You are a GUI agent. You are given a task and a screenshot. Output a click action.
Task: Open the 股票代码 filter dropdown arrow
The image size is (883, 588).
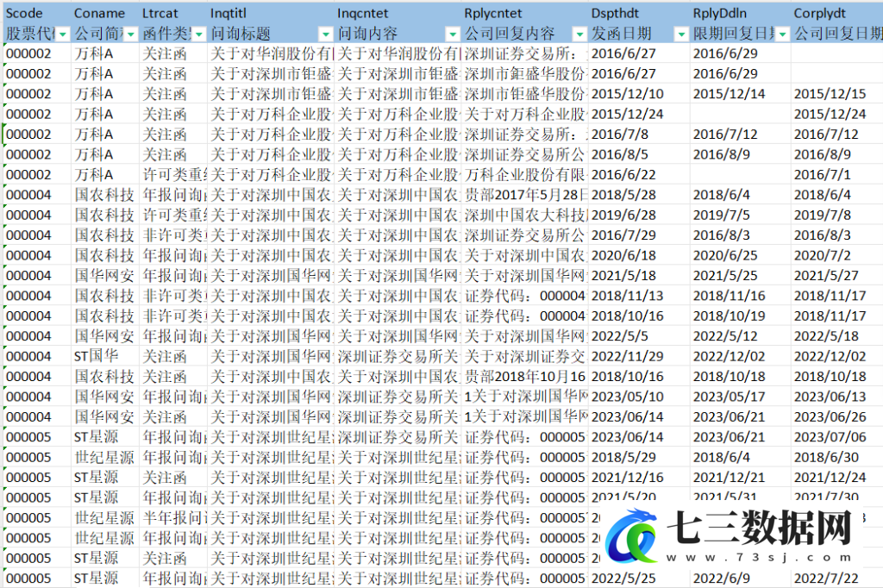[x=62, y=34]
